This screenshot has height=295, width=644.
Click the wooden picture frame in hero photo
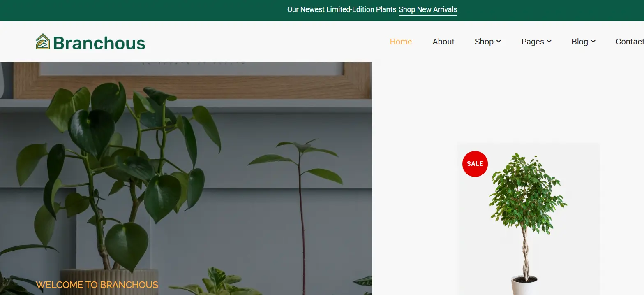[x=192, y=80]
